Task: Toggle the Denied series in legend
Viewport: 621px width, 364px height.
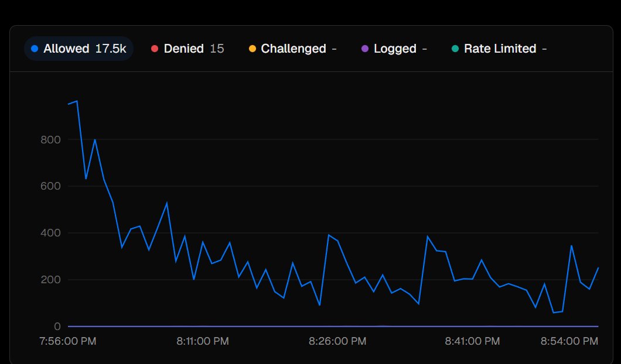Action: pos(187,49)
